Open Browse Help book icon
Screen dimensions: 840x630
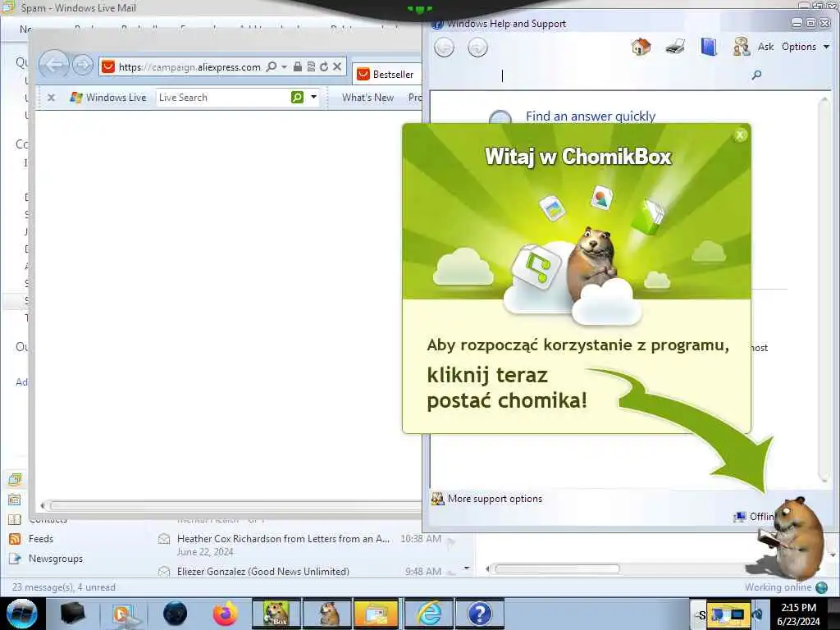pos(708,47)
